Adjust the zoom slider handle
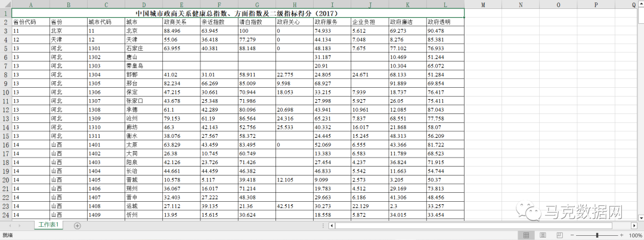The height and width of the screenshot is (240, 644). point(597,235)
